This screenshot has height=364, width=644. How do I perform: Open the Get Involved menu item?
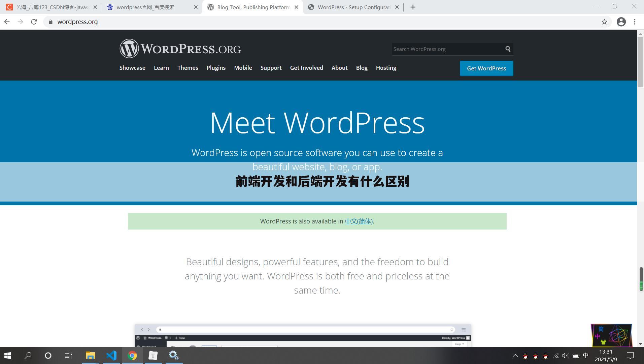coord(307,68)
